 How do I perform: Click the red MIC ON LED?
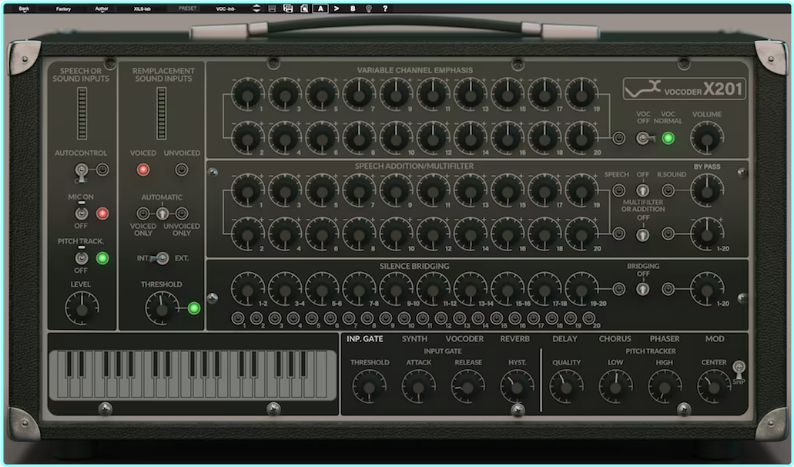[102, 213]
